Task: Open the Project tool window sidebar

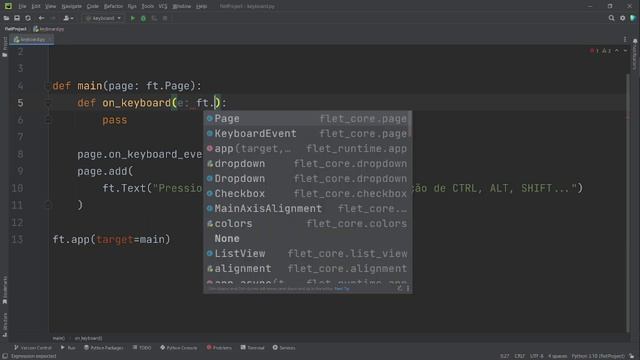Action: tap(4, 47)
